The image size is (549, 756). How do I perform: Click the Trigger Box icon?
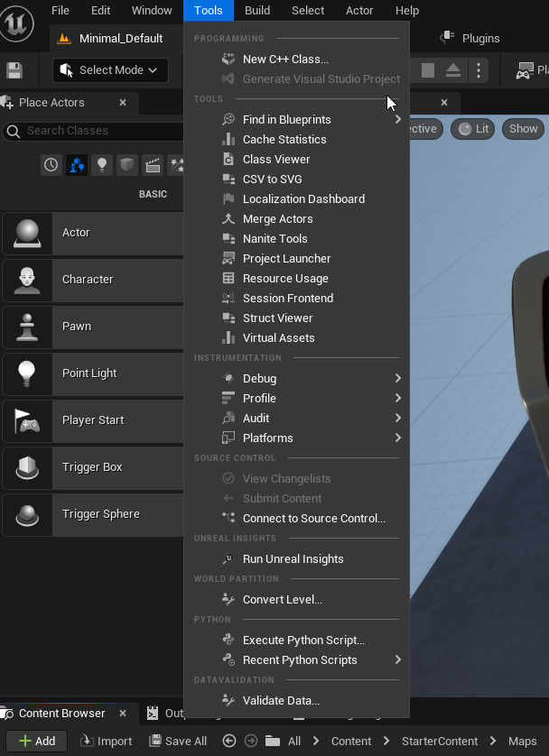[27, 467]
